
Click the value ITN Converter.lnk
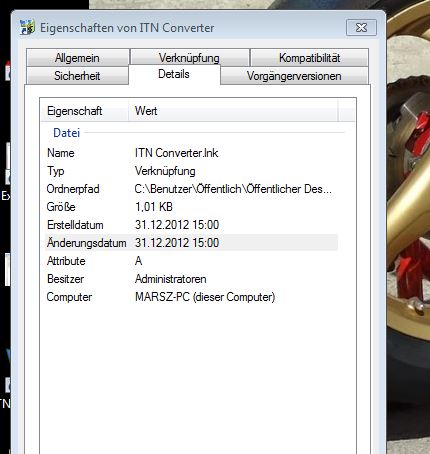176,153
